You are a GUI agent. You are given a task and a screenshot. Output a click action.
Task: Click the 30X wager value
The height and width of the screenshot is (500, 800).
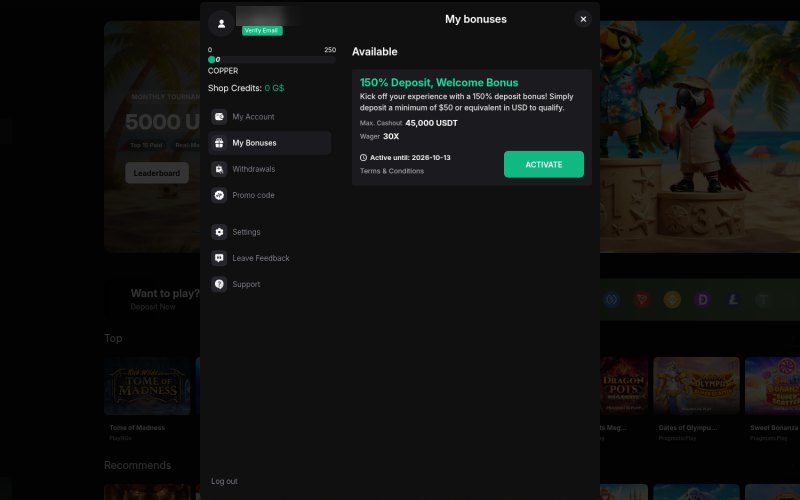(391, 136)
